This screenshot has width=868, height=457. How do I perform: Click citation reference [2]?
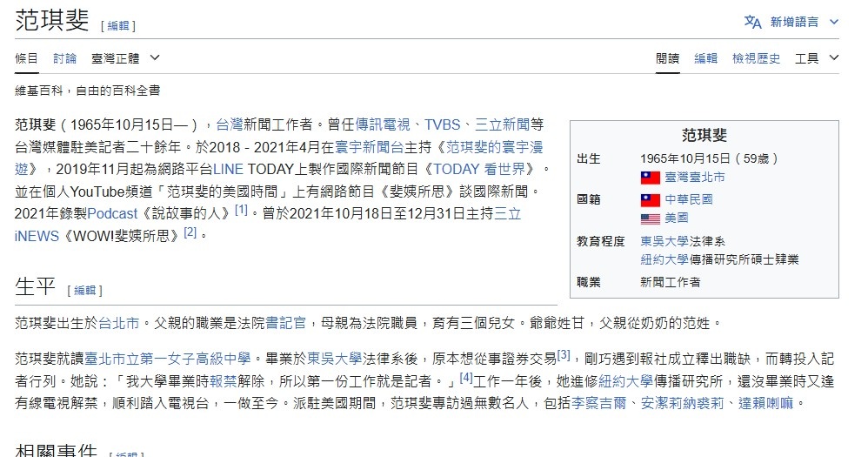pos(190,232)
